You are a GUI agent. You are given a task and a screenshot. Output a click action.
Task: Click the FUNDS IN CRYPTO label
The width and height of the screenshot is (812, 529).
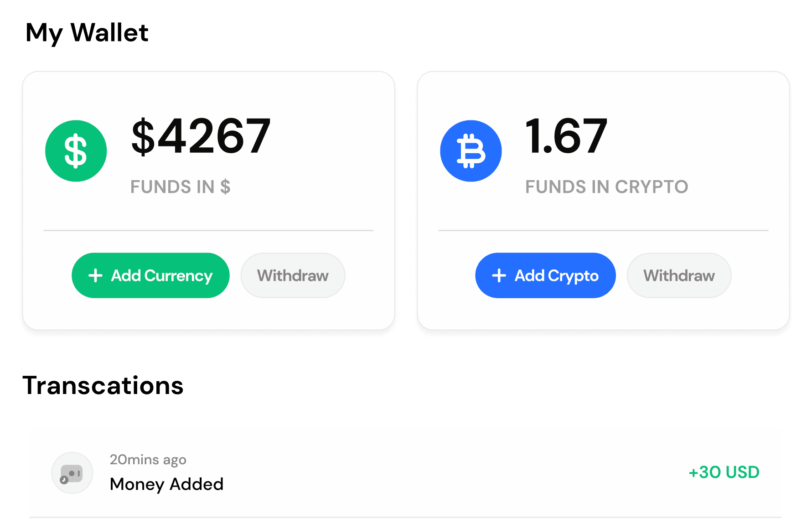pyautogui.click(x=607, y=187)
